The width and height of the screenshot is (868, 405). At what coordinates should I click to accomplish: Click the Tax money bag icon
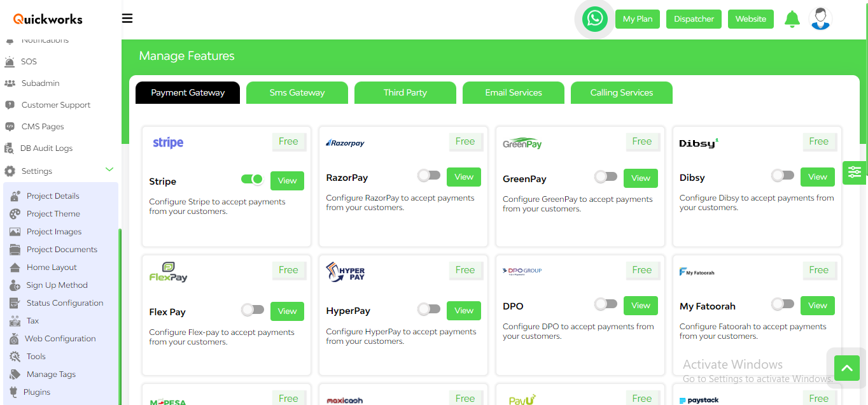pos(15,321)
